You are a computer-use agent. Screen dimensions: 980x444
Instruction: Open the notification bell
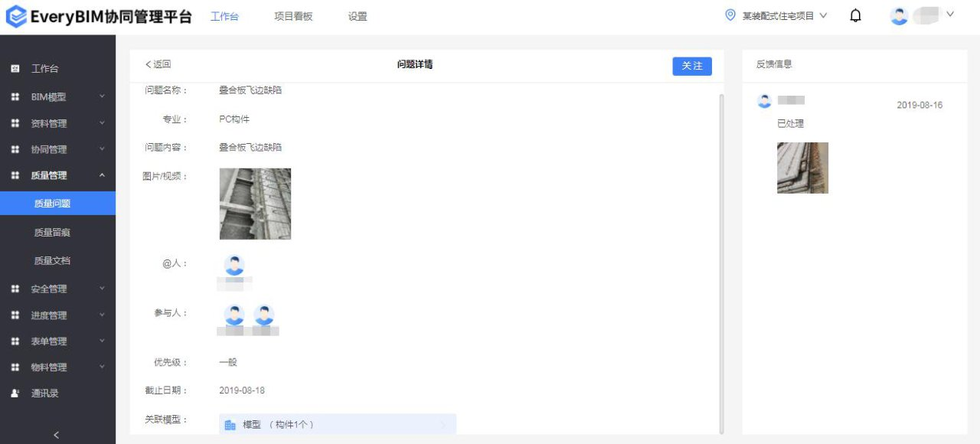pos(856,15)
